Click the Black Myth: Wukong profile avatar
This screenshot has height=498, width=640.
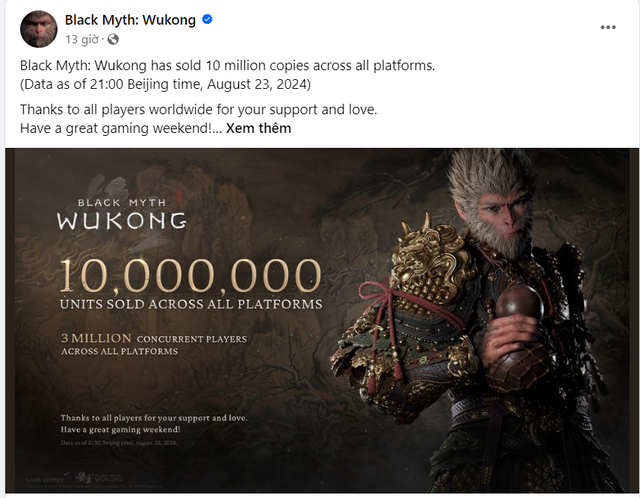38,28
